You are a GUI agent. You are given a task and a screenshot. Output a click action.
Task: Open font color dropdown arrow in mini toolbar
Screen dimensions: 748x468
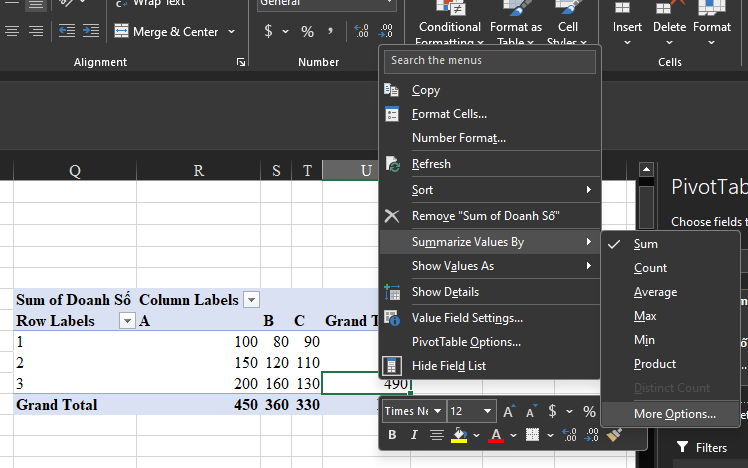click(x=513, y=435)
